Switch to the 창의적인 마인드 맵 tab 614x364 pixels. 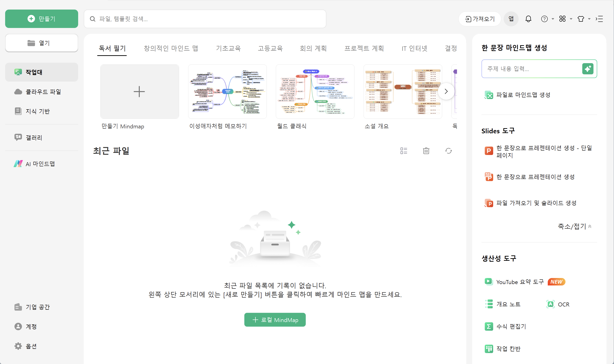[x=171, y=48]
